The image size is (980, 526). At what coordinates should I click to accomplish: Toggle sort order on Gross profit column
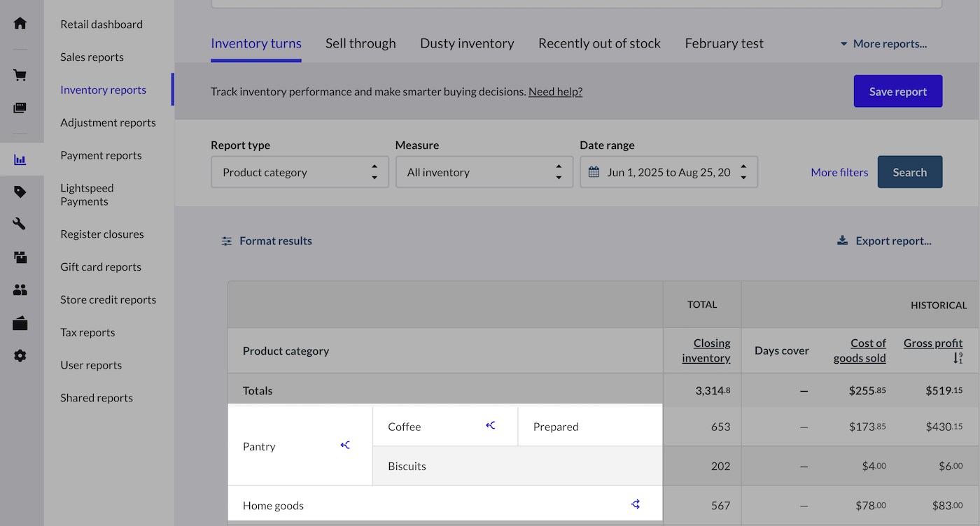(x=958, y=357)
